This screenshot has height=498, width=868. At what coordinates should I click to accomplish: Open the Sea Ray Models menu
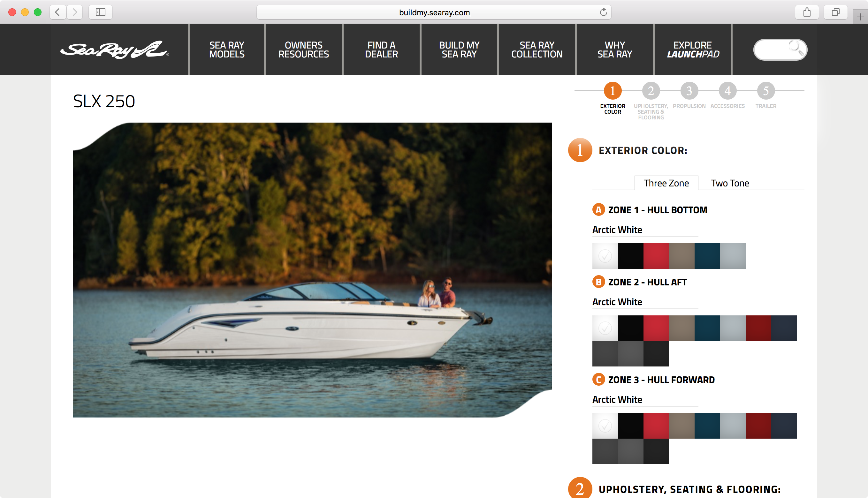pos(227,49)
